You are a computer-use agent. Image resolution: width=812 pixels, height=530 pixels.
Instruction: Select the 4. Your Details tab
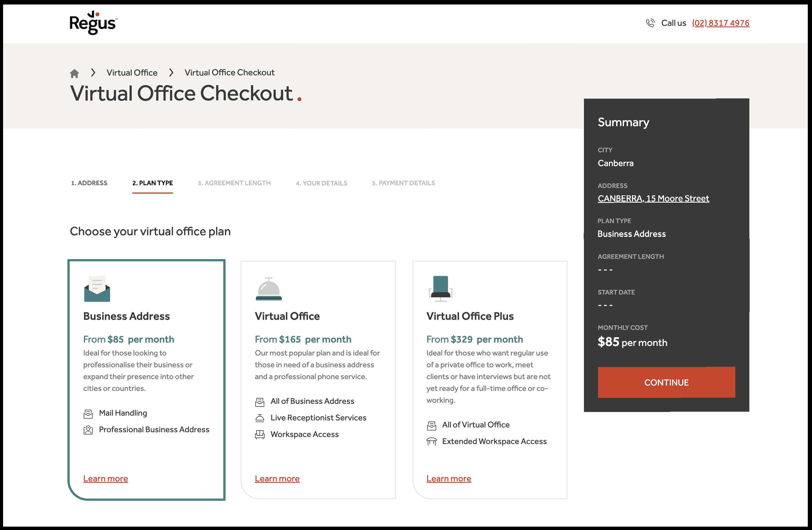(x=321, y=183)
